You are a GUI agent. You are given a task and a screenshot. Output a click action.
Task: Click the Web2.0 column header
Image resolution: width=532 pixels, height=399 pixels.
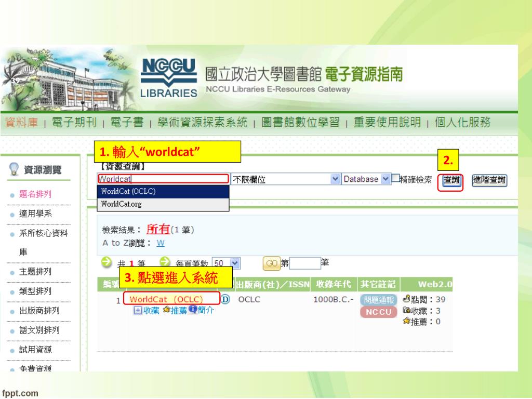pos(427,284)
